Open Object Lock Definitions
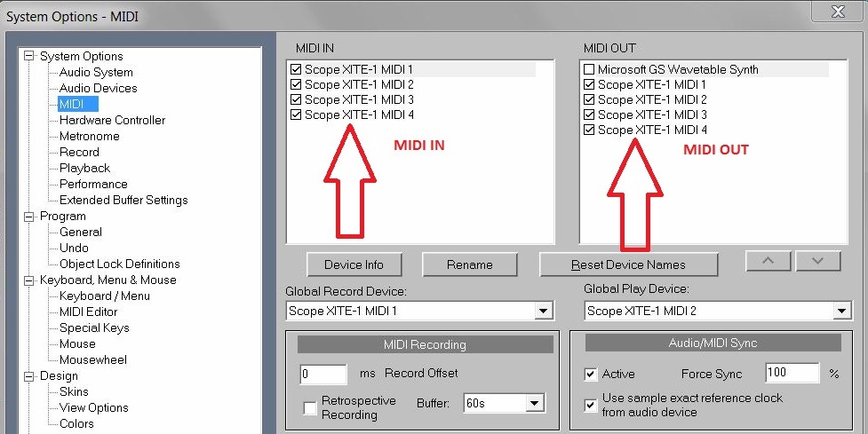 (x=120, y=264)
